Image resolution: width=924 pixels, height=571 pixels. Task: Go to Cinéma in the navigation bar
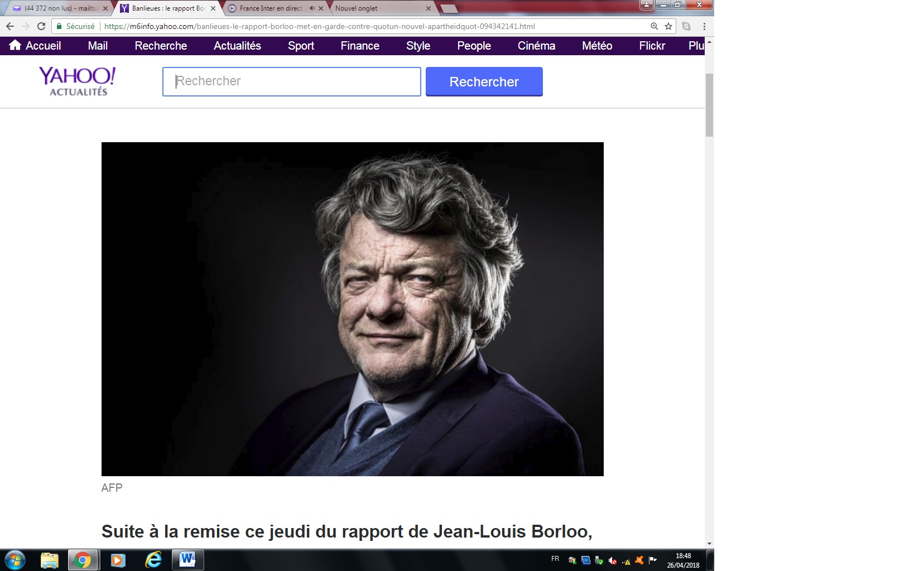click(536, 46)
